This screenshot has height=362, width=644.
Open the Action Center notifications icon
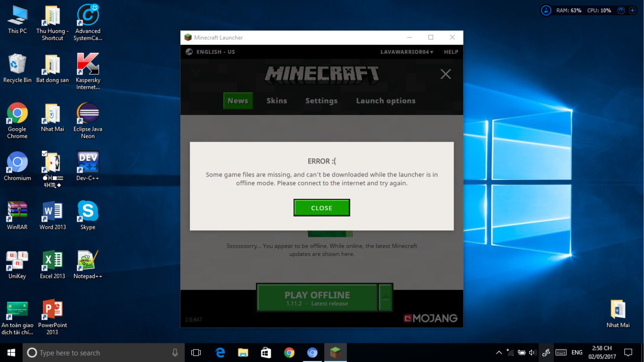pos(628,353)
